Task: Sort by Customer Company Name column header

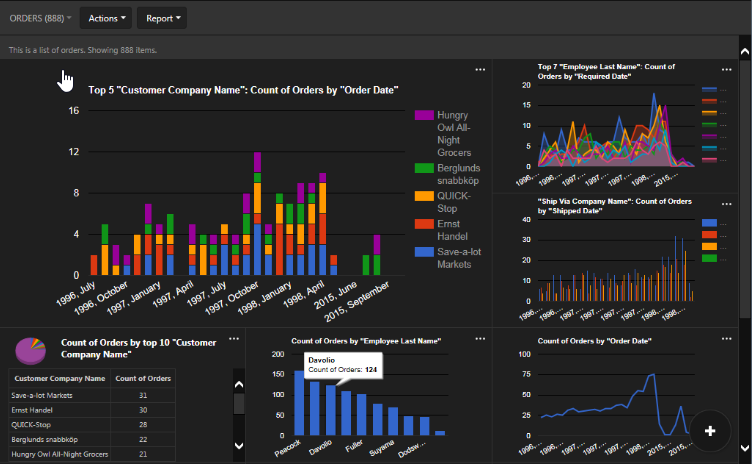Action: pos(60,379)
